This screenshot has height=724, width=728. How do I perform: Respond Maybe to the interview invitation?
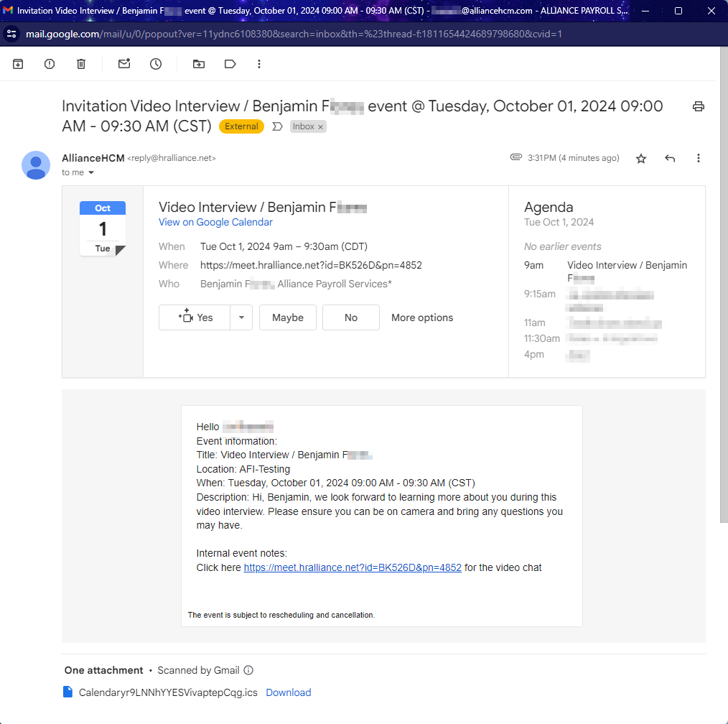click(288, 317)
